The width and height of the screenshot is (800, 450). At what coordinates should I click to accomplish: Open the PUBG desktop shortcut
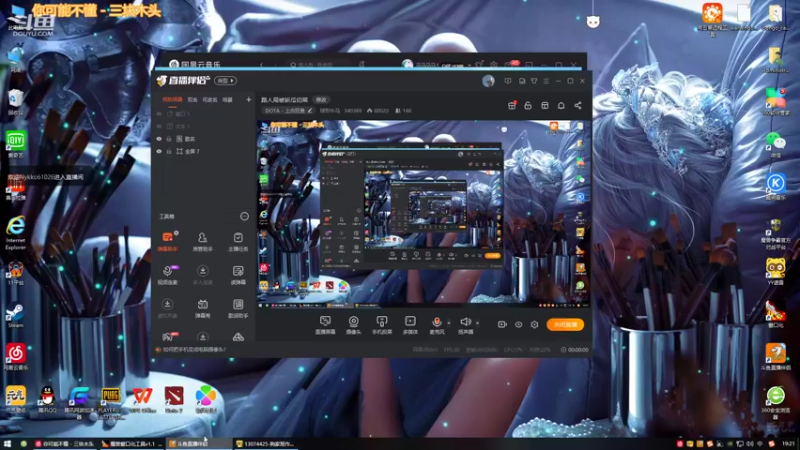(110, 402)
